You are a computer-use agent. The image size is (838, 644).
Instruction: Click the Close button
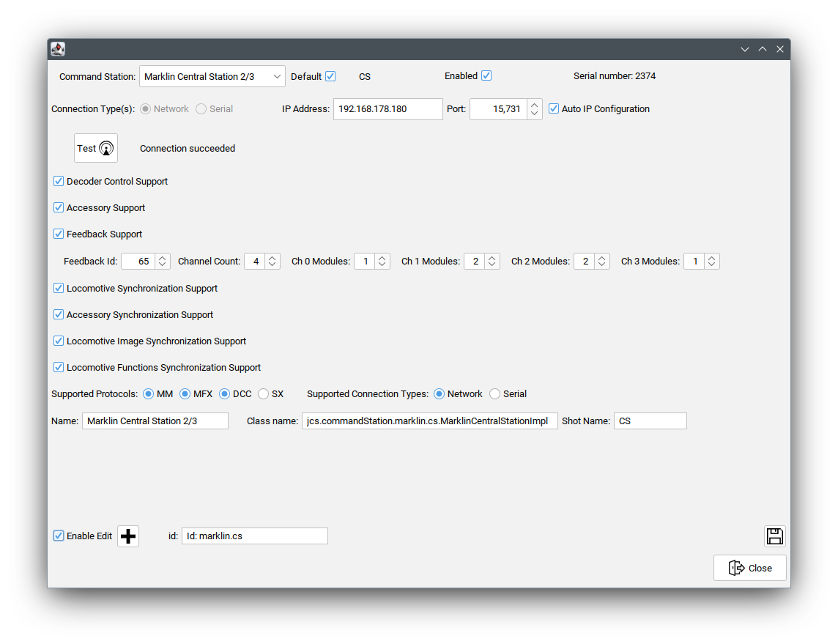pyautogui.click(x=750, y=568)
